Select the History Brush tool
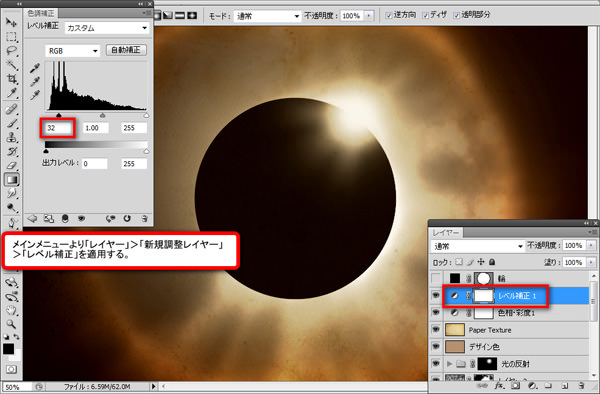 (x=11, y=151)
